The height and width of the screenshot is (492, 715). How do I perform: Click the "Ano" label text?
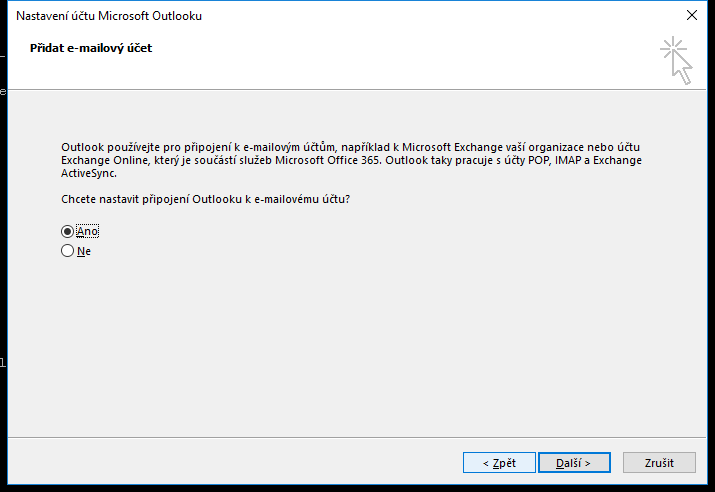point(88,231)
